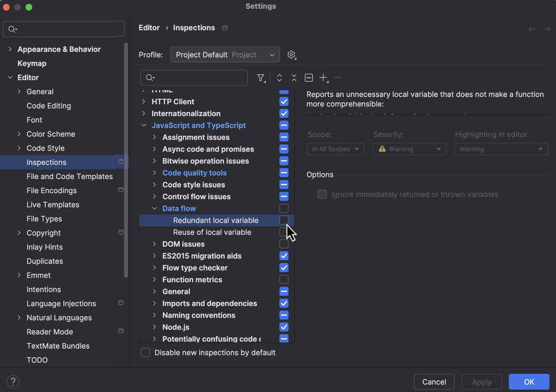Add a custom inspection with the plus icon
This screenshot has width=556, height=392.
pyautogui.click(x=323, y=78)
